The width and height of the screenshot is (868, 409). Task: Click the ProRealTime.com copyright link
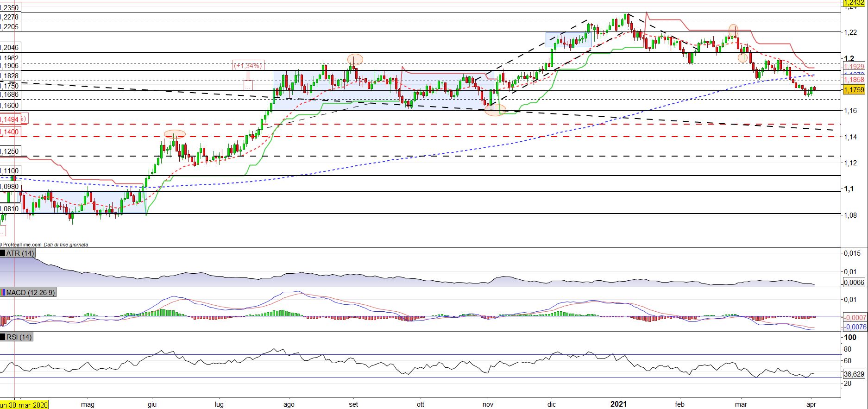(21, 245)
